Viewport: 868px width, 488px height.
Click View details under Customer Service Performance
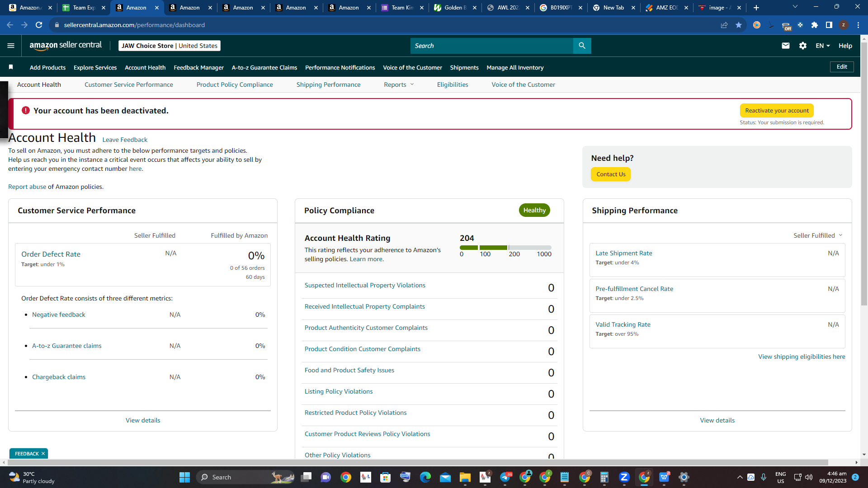tap(143, 420)
